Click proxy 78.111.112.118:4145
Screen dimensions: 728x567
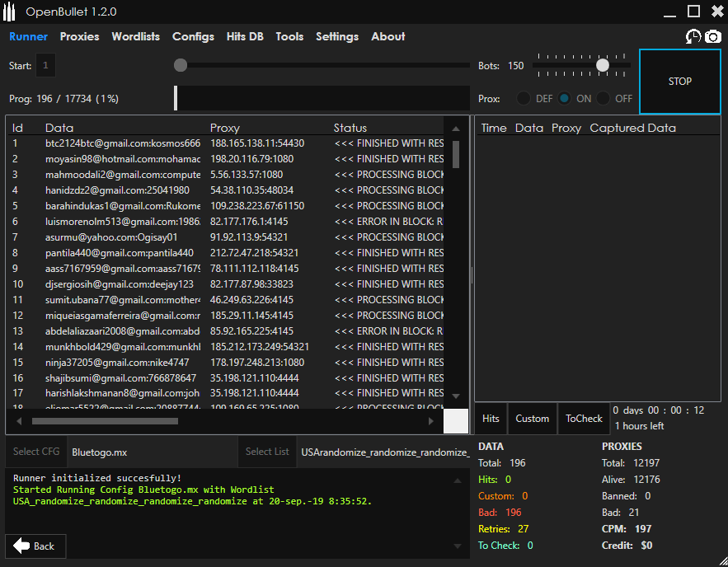255,269
